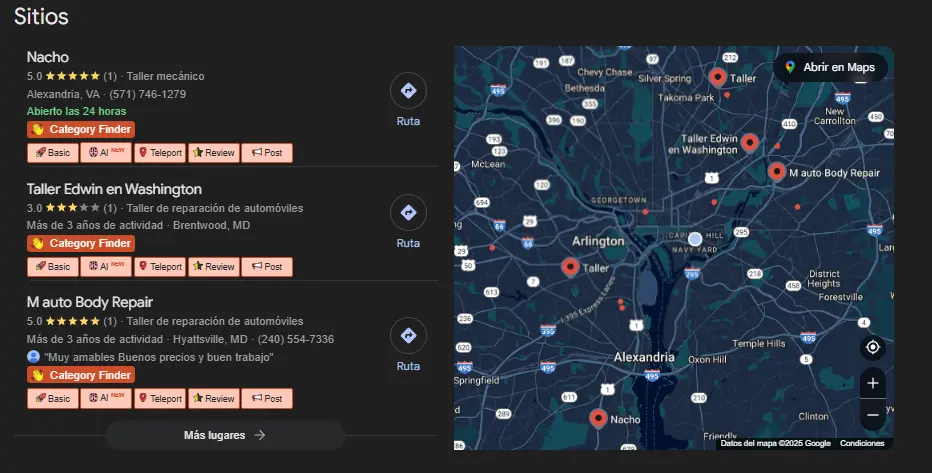
Task: Select the Nacho map pin
Action: 598,418
